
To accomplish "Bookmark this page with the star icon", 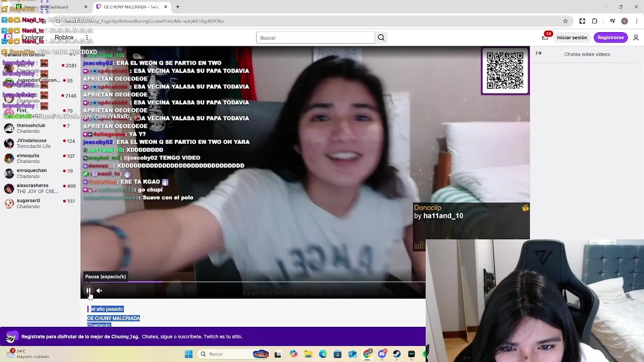I will tap(566, 21).
